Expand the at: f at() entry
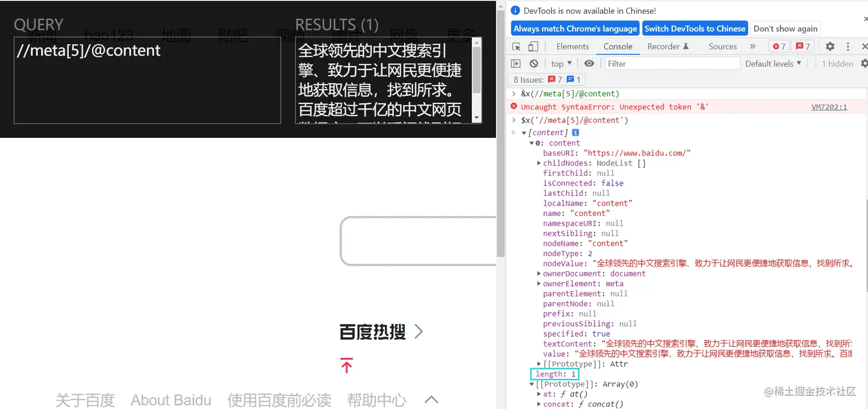Image resolution: width=868 pixels, height=409 pixels. [538, 394]
